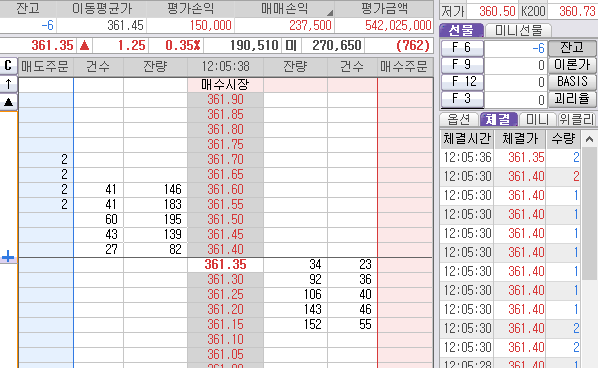Click price 361.85 in the order ladder
Screen dimensions: 598x368
click(225, 115)
